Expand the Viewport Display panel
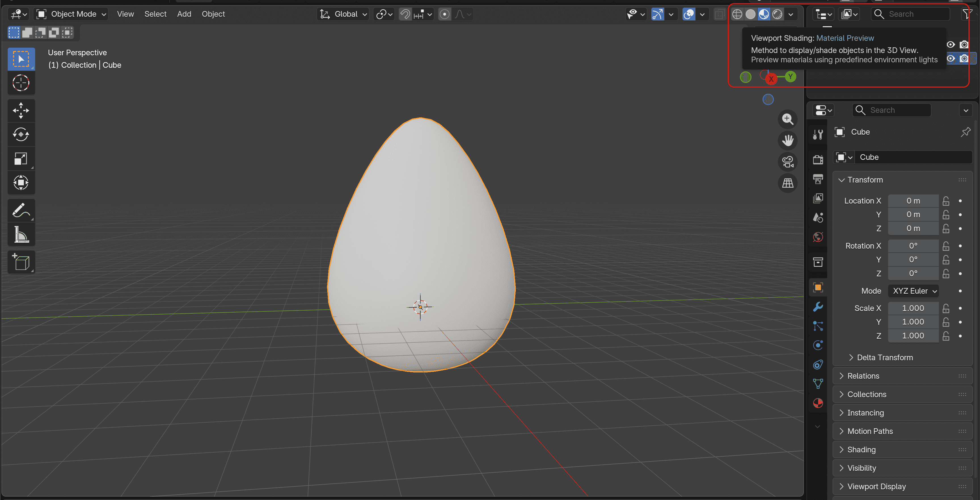The width and height of the screenshot is (980, 500). click(x=902, y=487)
